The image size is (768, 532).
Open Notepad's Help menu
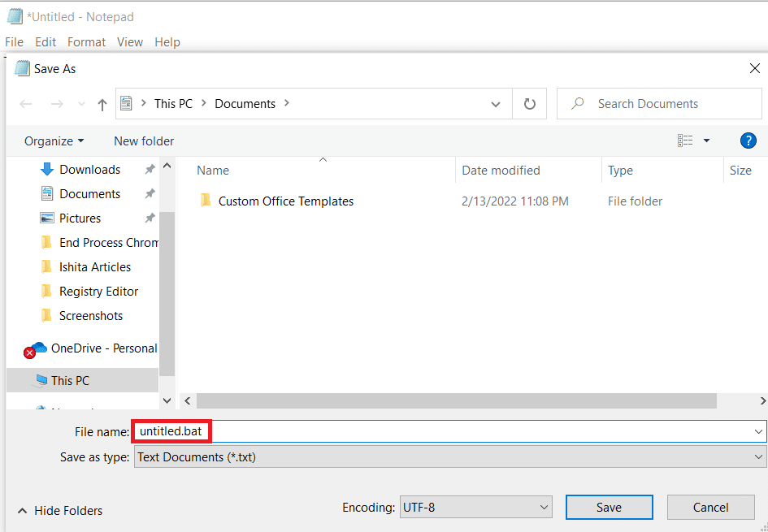point(167,42)
